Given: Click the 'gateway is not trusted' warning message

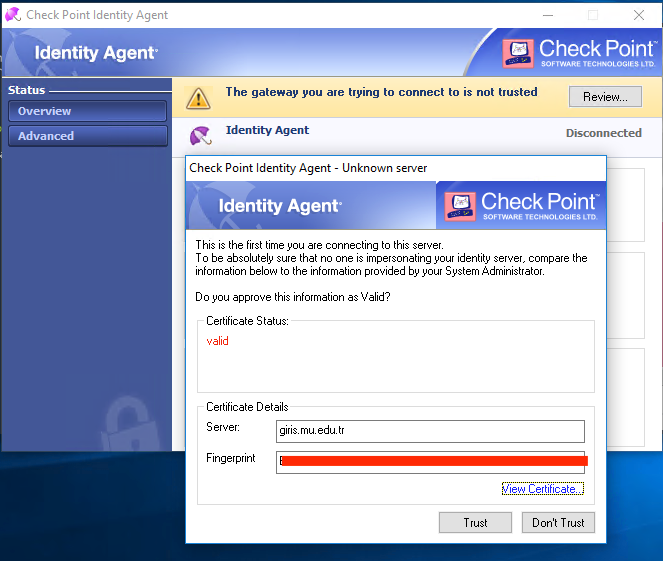Looking at the screenshot, I should [381, 92].
